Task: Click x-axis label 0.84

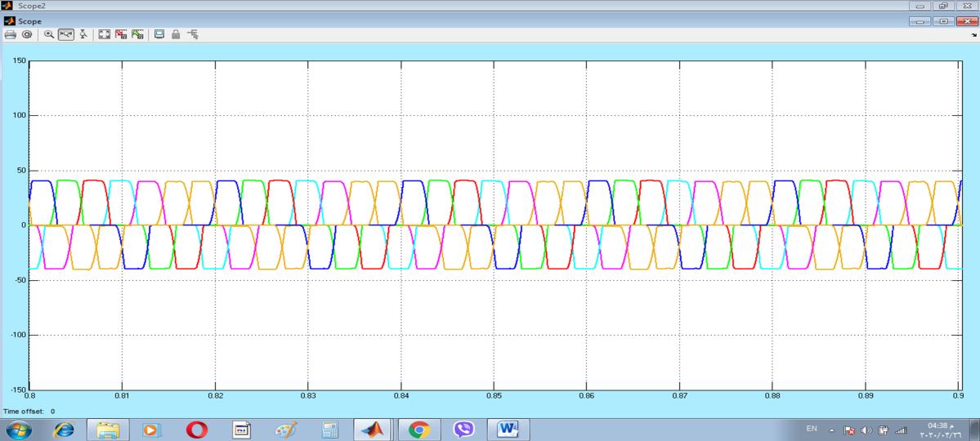Action: point(401,396)
